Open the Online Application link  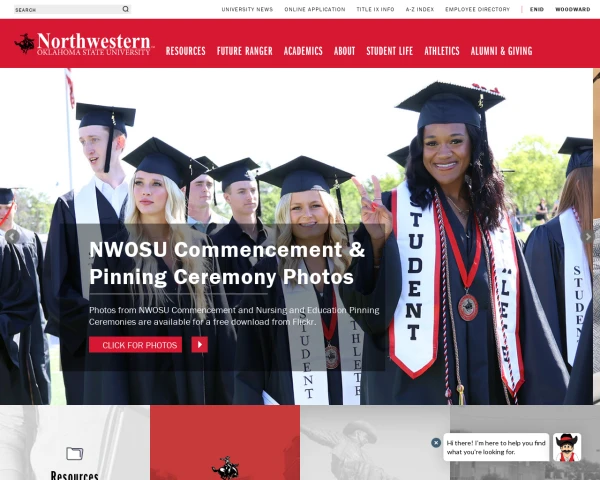pyautogui.click(x=315, y=9)
